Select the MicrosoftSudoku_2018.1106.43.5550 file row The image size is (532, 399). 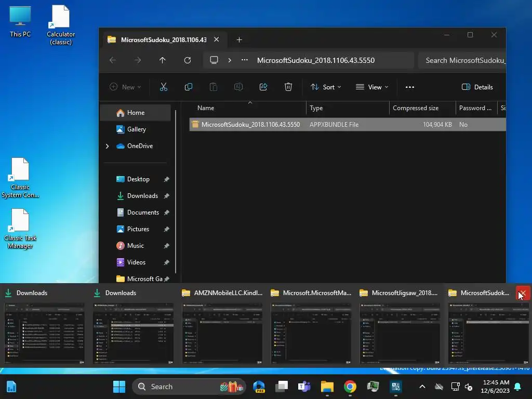click(x=348, y=125)
